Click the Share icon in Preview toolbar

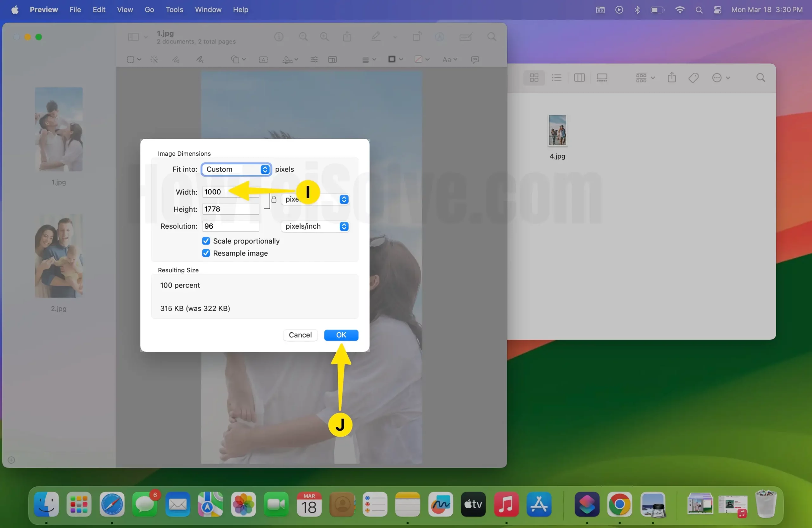click(x=347, y=36)
